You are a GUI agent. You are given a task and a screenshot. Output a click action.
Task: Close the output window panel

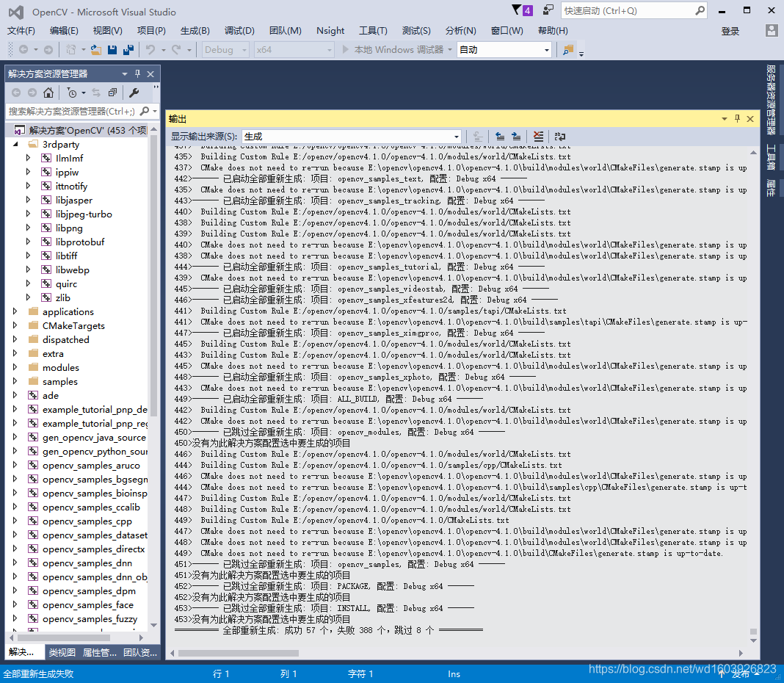[x=750, y=118]
